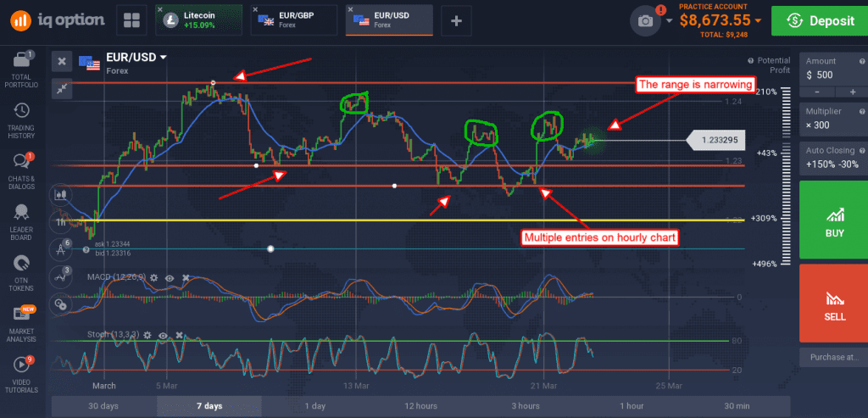Open Trading History clock icon

pyautogui.click(x=21, y=110)
